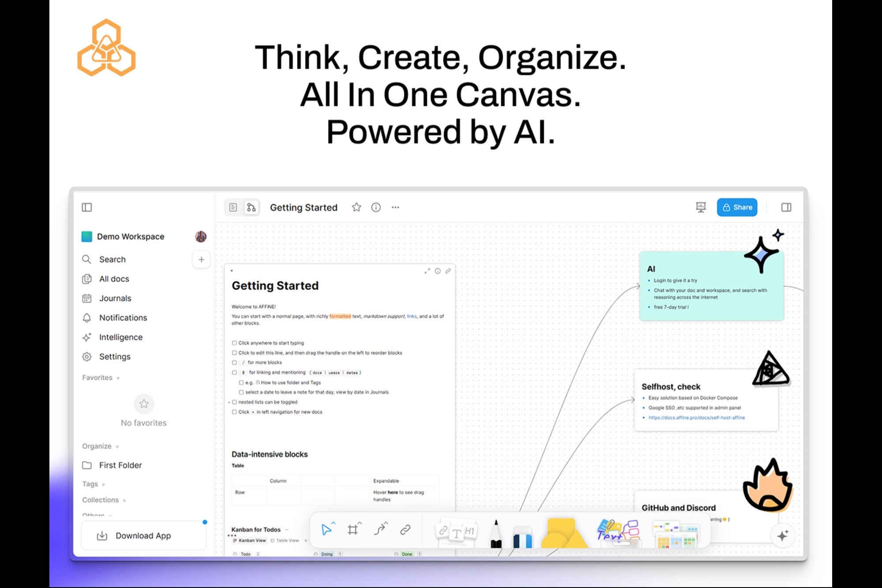Star the Getting Started doc as favorite
This screenshot has height=588, width=882.
(x=356, y=207)
